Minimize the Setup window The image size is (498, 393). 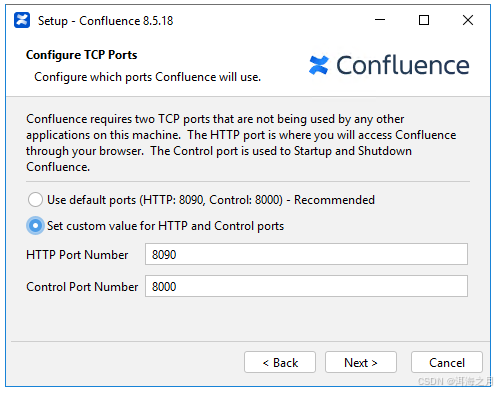380,20
